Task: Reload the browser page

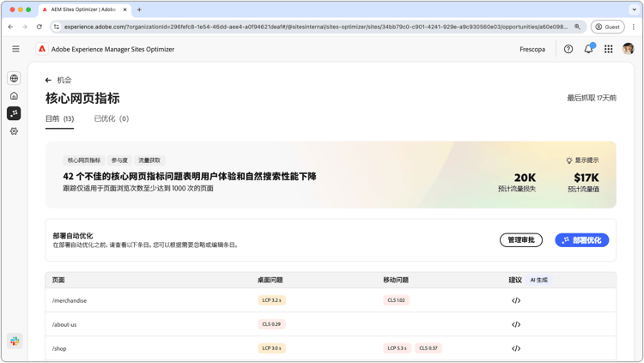Action: coord(39,27)
